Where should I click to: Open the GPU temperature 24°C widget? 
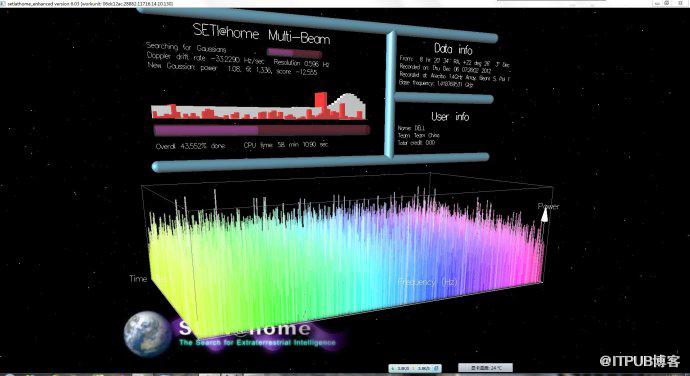point(485,368)
